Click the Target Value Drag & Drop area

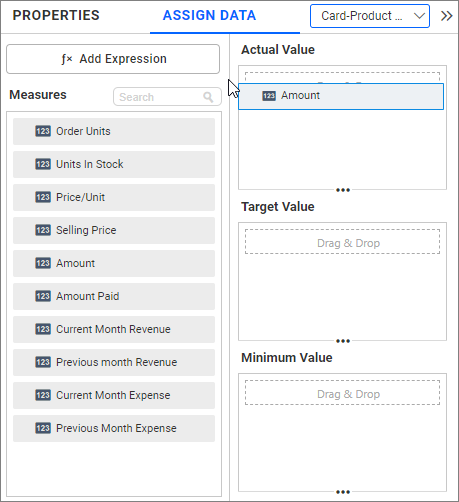tap(342, 242)
